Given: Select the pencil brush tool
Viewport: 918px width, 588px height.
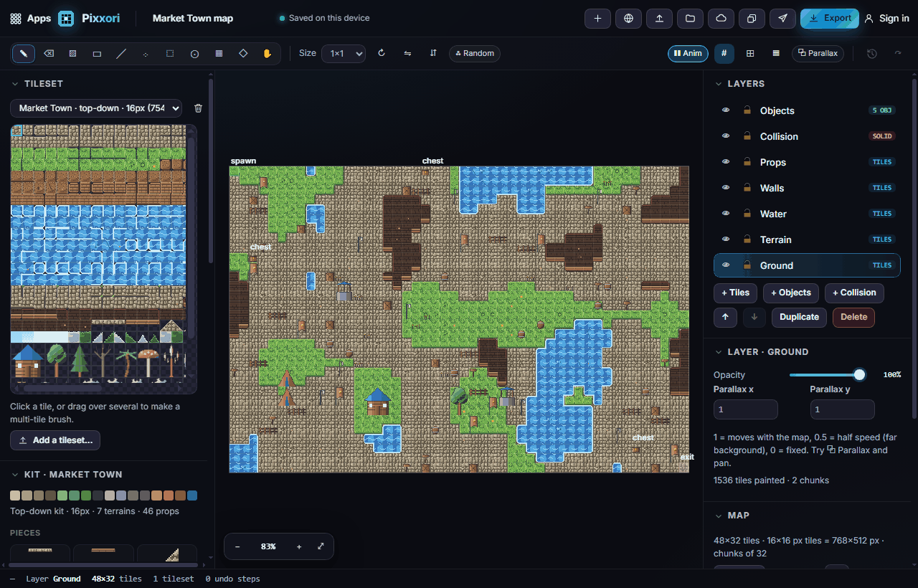Looking at the screenshot, I should 24,53.
